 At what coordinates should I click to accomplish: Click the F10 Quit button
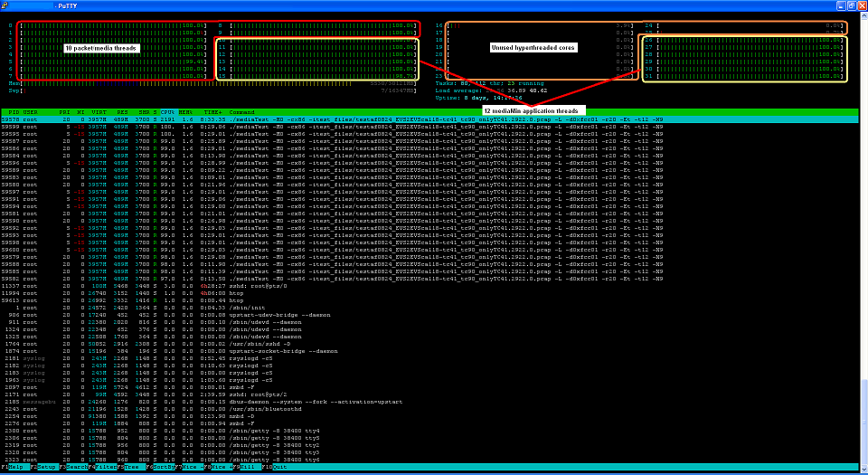(276, 467)
